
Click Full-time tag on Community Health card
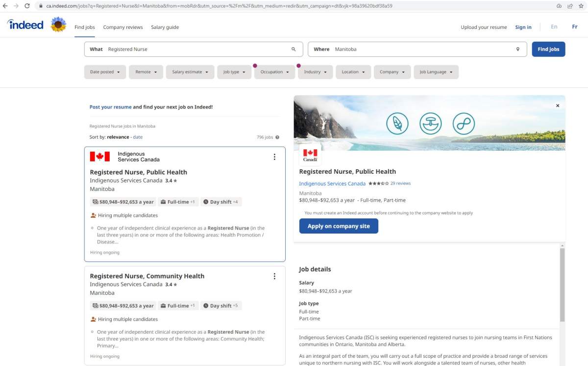[178, 306]
